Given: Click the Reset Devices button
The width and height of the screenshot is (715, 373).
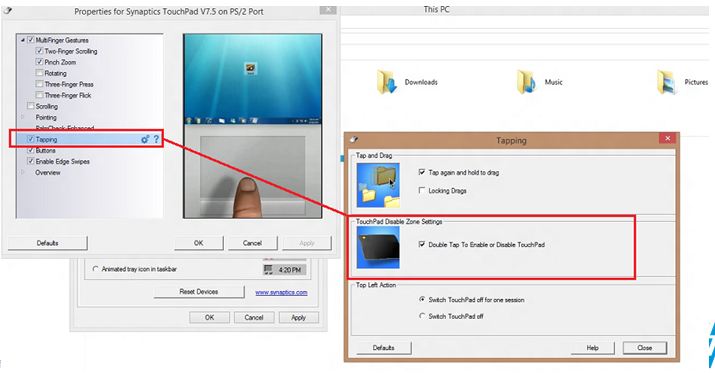Looking at the screenshot, I should pos(199,291).
